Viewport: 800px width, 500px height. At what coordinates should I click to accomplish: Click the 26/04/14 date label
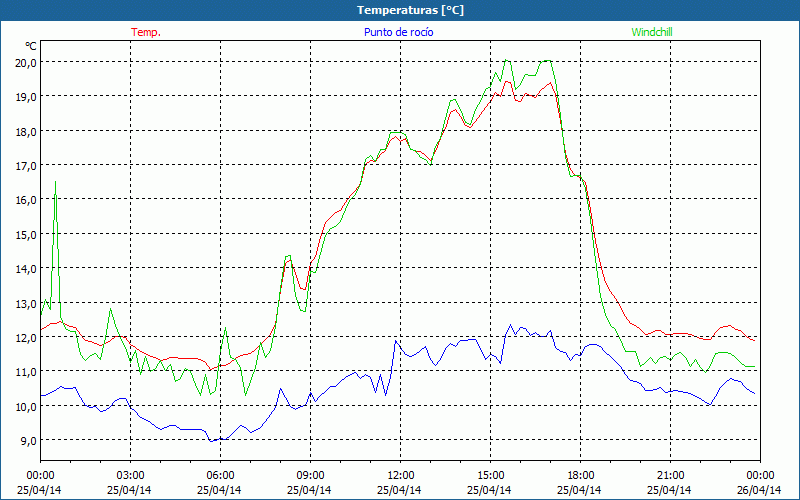[x=759, y=490]
